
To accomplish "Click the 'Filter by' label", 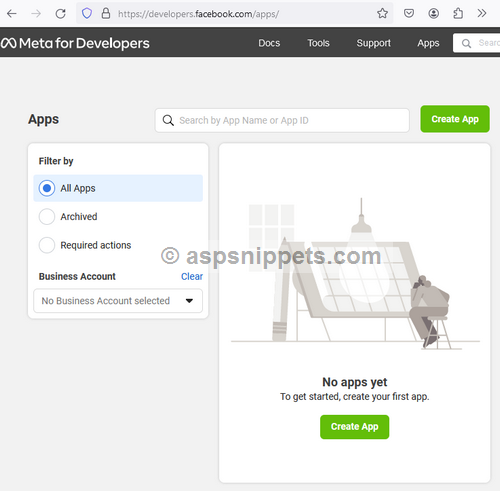I will 56,161.
